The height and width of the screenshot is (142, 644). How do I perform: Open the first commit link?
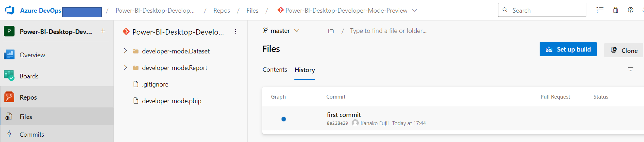[343, 115]
